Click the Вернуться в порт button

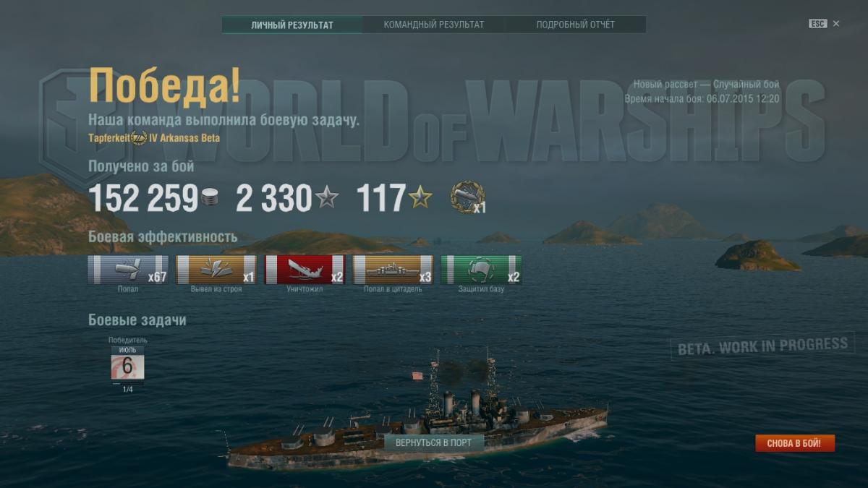(x=434, y=442)
